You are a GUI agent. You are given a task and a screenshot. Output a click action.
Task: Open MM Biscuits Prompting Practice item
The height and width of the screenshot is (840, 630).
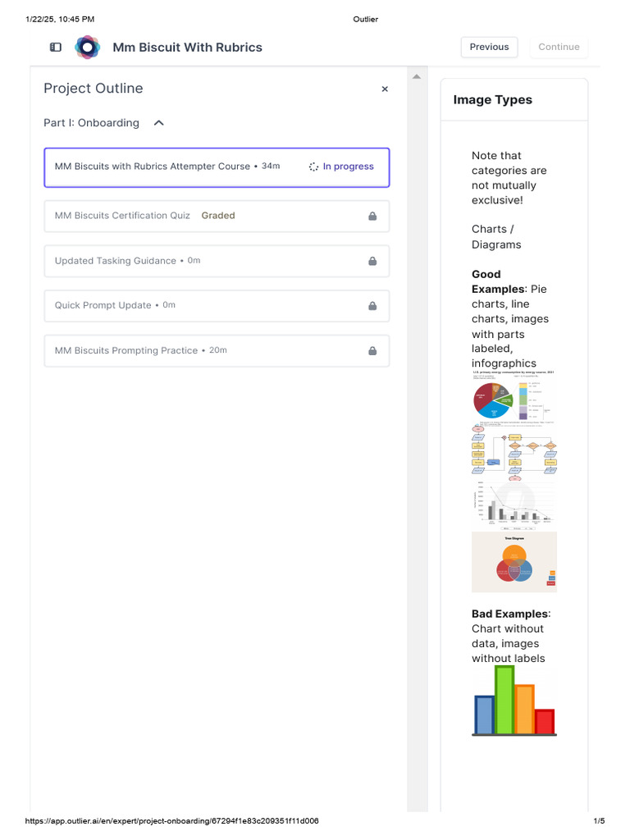click(126, 351)
